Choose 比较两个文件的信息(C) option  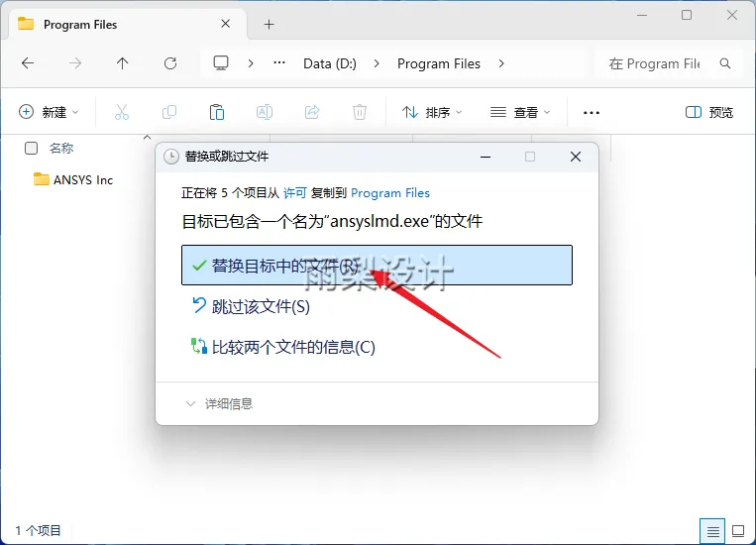(283, 347)
